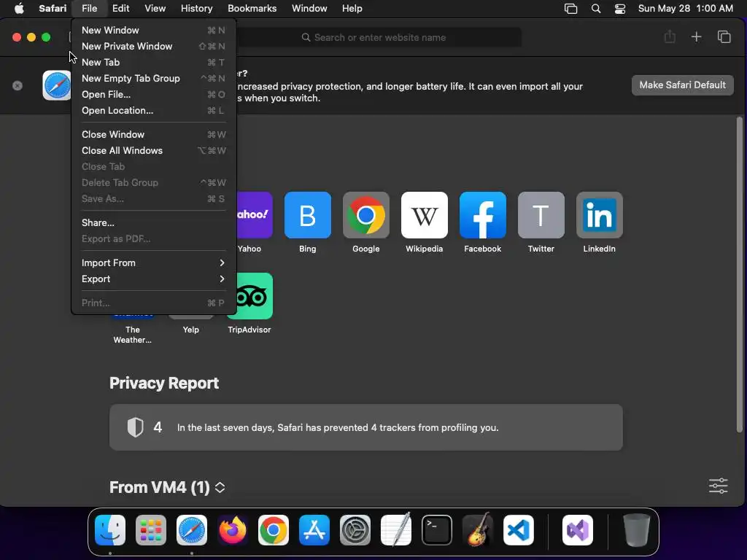
Task: Open the History menu
Action: click(196, 9)
